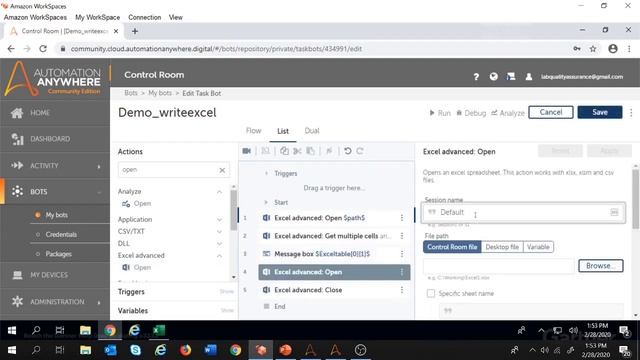This screenshot has width=640, height=360.
Task: Click the My bots breadcrumb link
Action: [160, 93]
